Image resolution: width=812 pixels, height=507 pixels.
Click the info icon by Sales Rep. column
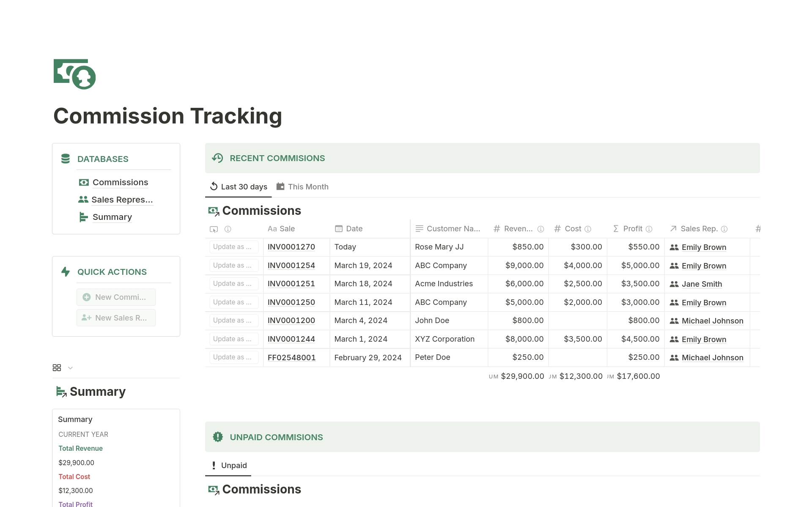(724, 229)
